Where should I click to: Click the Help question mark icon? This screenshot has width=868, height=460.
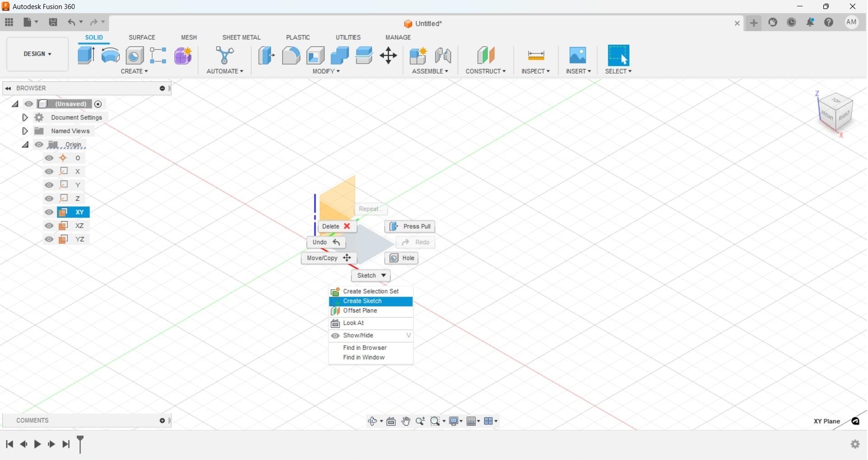point(829,22)
